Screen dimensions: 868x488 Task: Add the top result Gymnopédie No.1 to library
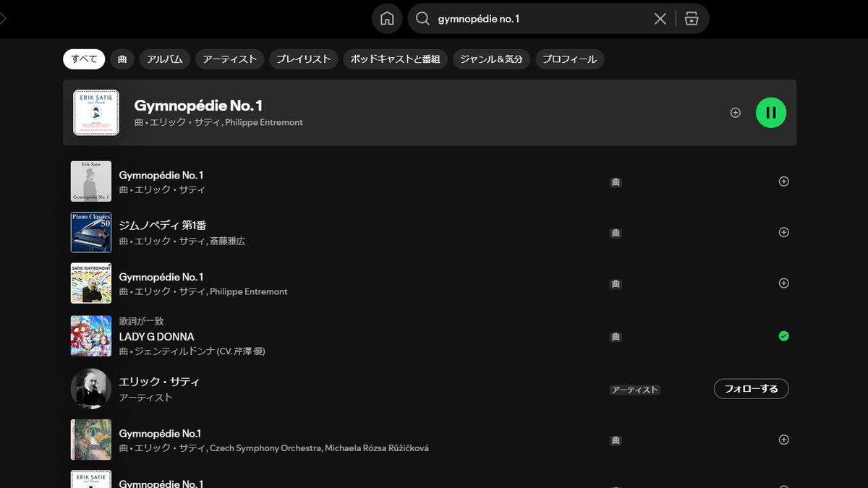click(736, 113)
